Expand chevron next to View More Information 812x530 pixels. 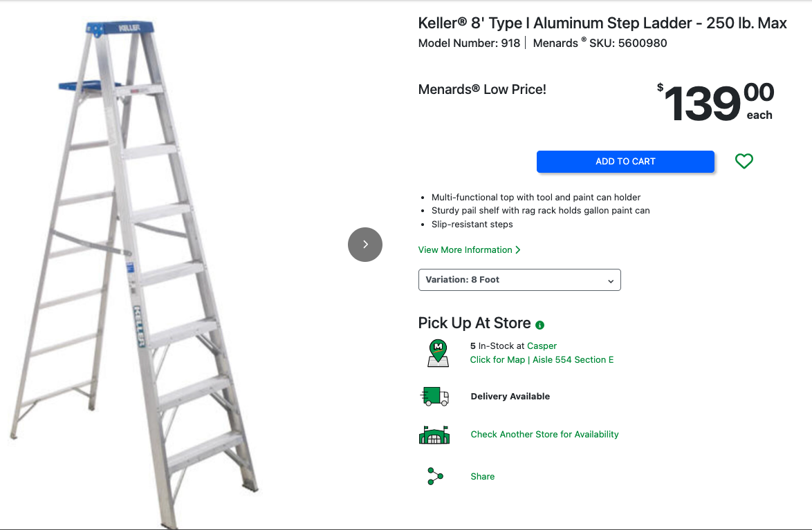click(518, 249)
